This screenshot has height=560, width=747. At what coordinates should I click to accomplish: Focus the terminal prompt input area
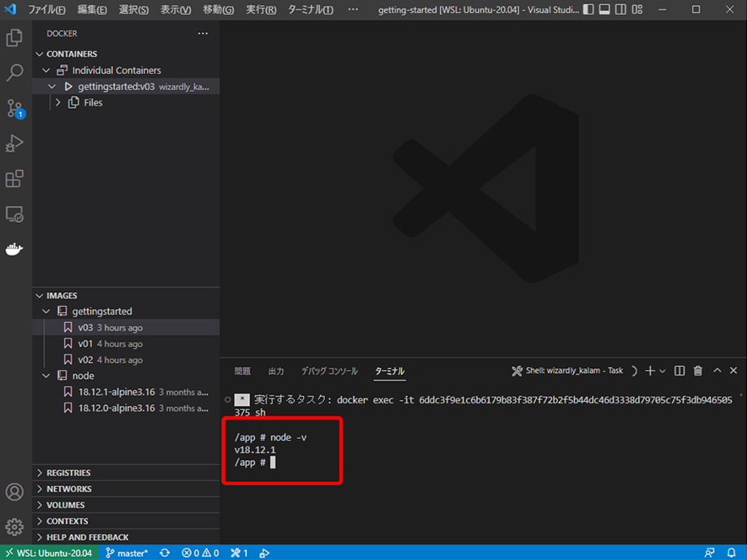point(273,463)
